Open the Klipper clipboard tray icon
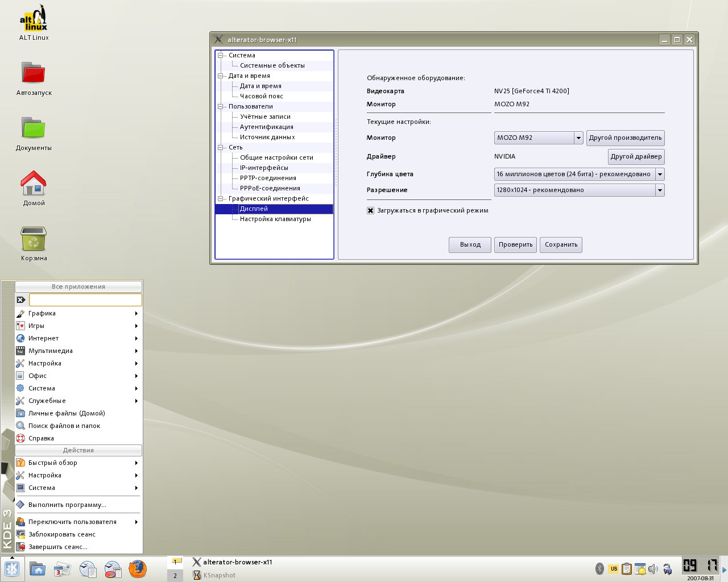728x582 pixels. point(627,568)
